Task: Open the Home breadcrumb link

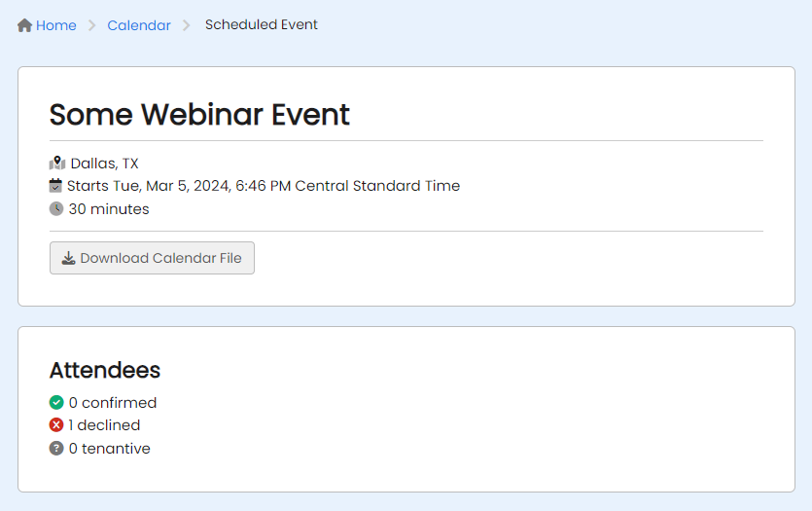Action: (55, 25)
